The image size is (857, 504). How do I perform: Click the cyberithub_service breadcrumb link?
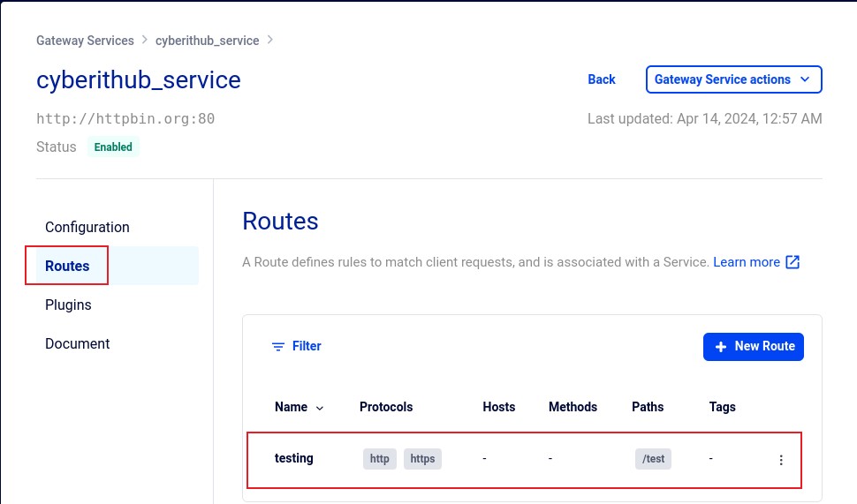[x=207, y=41]
